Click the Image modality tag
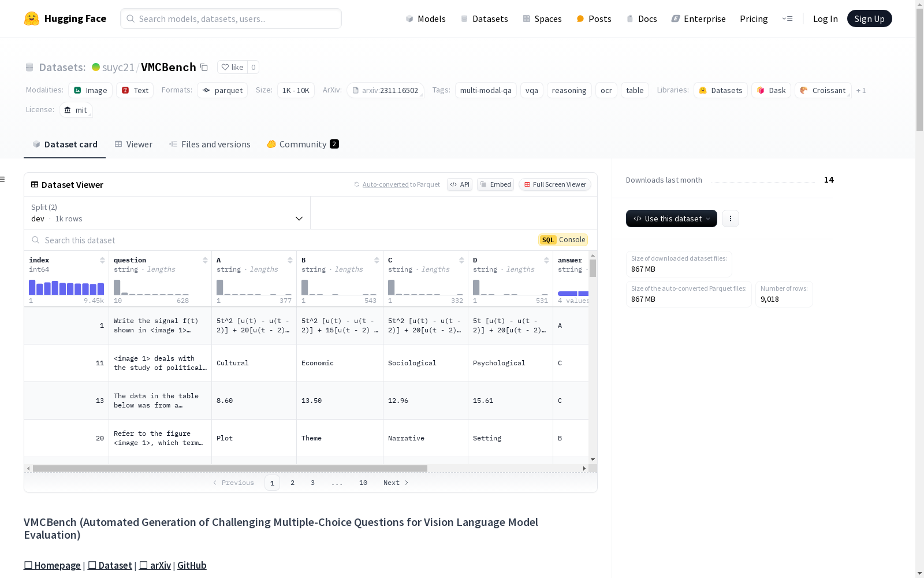 (90, 90)
